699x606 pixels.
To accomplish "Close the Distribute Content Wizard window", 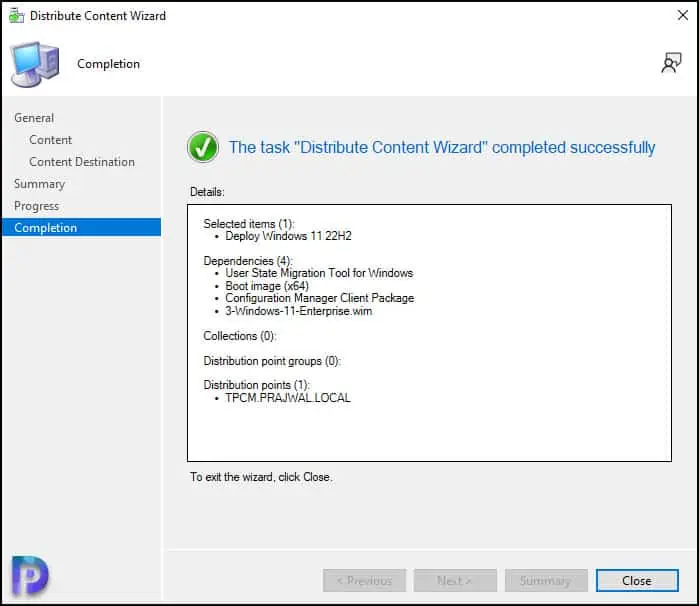I will (x=683, y=15).
